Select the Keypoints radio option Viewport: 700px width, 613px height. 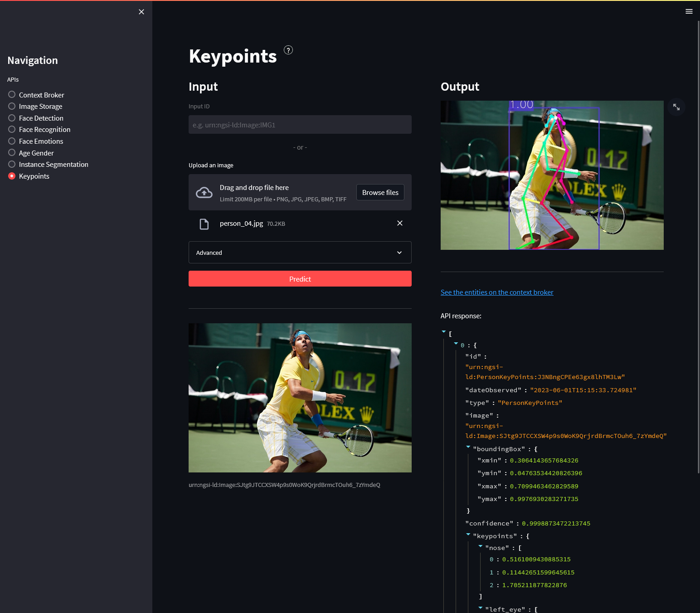point(29,176)
